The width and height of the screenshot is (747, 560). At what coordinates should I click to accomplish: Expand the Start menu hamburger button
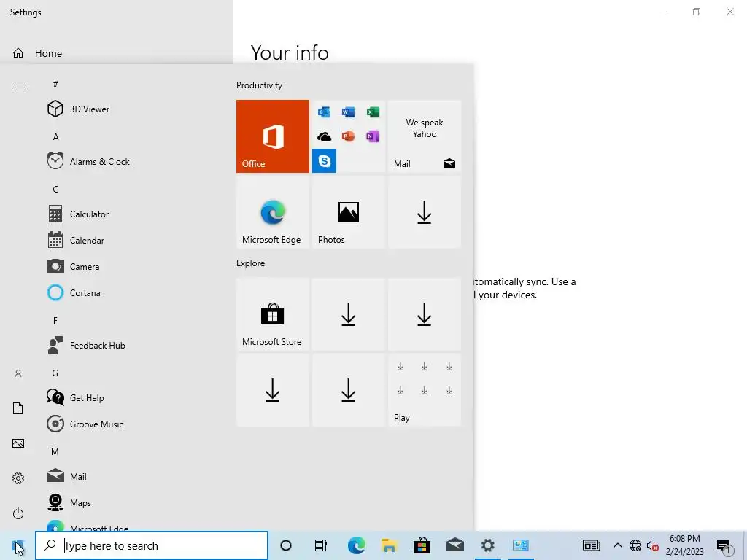tap(18, 85)
